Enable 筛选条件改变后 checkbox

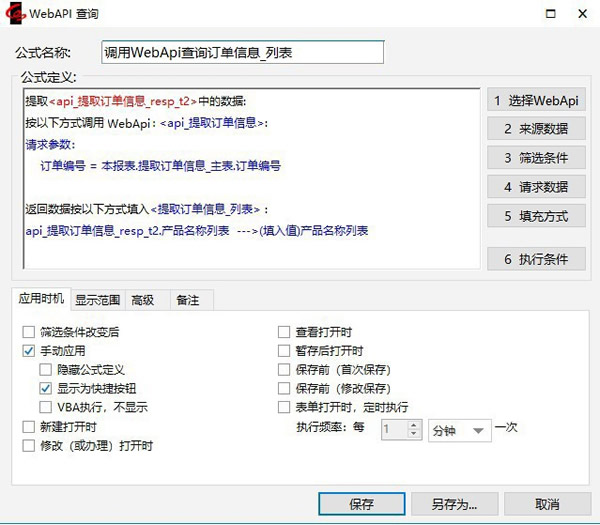click(x=28, y=332)
